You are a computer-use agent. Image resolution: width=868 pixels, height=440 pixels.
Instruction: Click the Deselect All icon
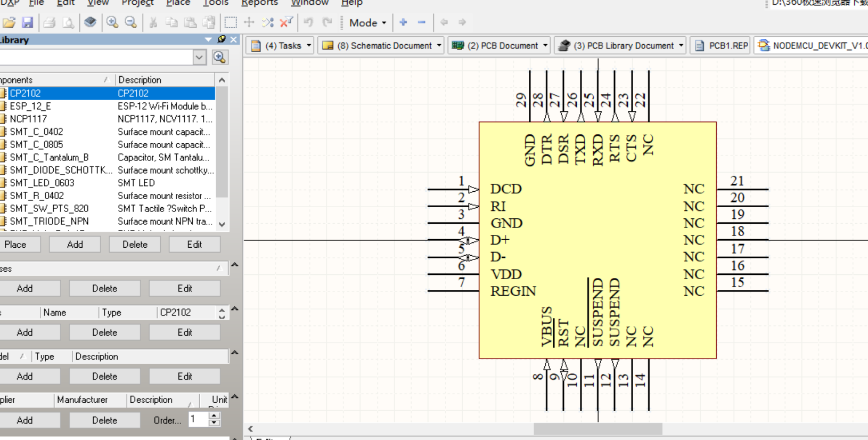(267, 22)
